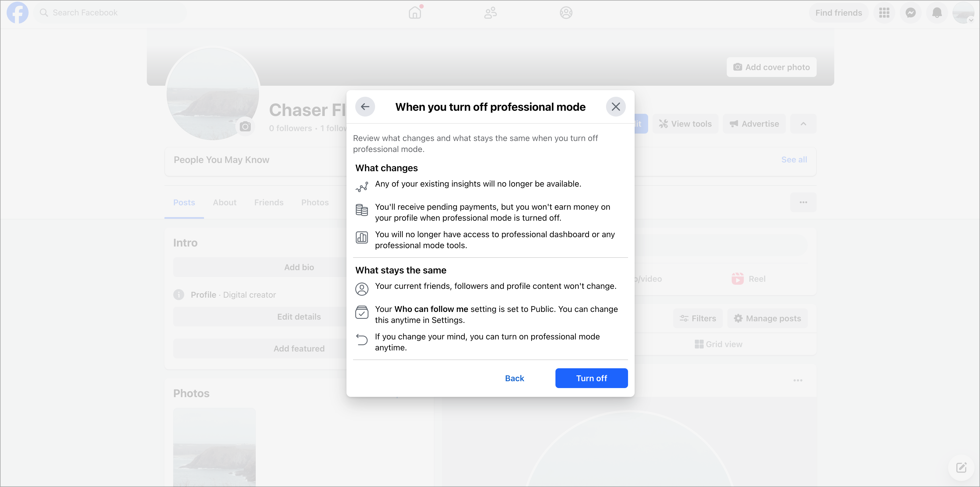Screen dimensions: 980x487
Task: Open the account profile avatar menu
Action: click(x=963, y=13)
